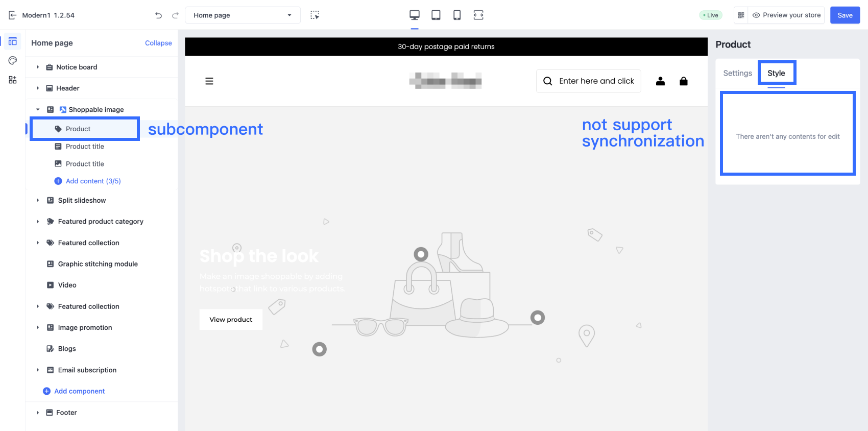Select the Shoppable image row label

coord(97,110)
